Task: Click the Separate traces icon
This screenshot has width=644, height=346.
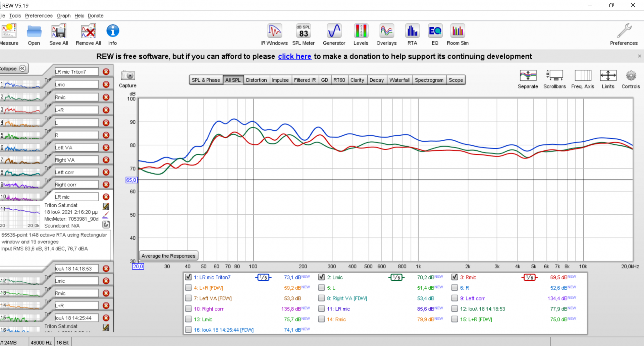Action: 528,79
